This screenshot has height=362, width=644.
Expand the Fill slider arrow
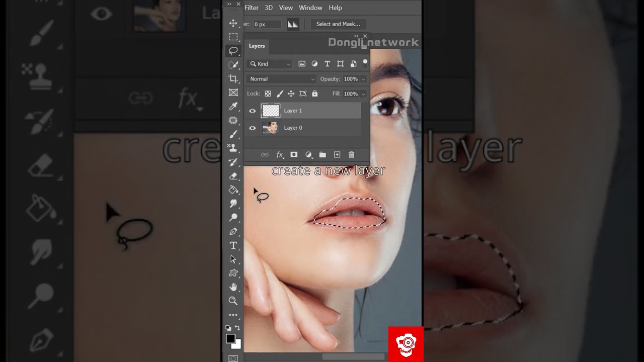[x=363, y=94]
